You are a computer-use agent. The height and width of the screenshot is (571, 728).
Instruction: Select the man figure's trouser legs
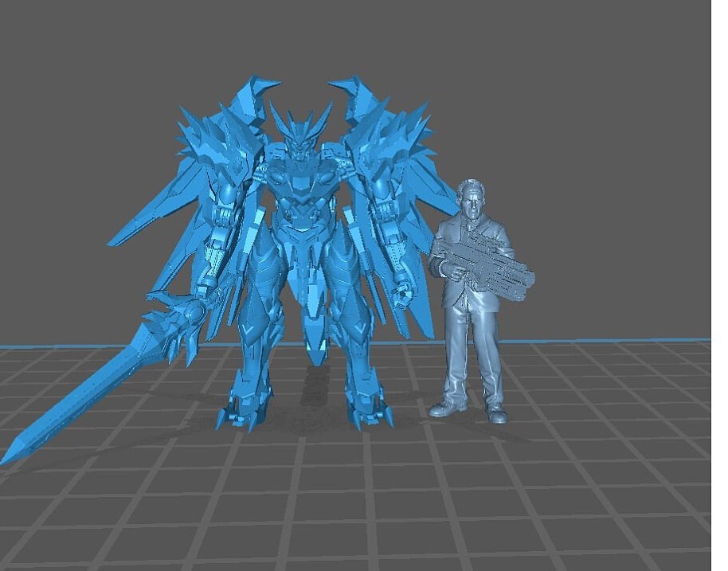(x=470, y=358)
